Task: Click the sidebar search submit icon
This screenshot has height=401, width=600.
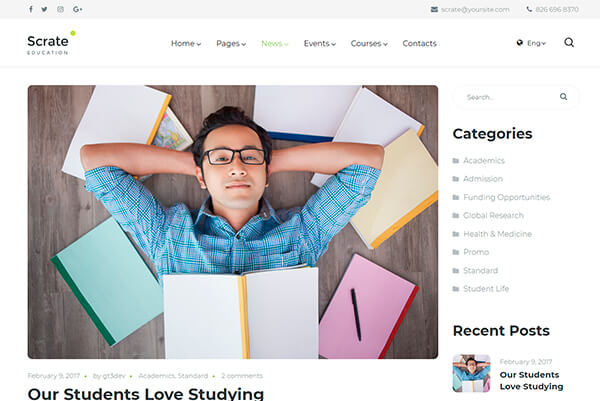Action: [563, 97]
